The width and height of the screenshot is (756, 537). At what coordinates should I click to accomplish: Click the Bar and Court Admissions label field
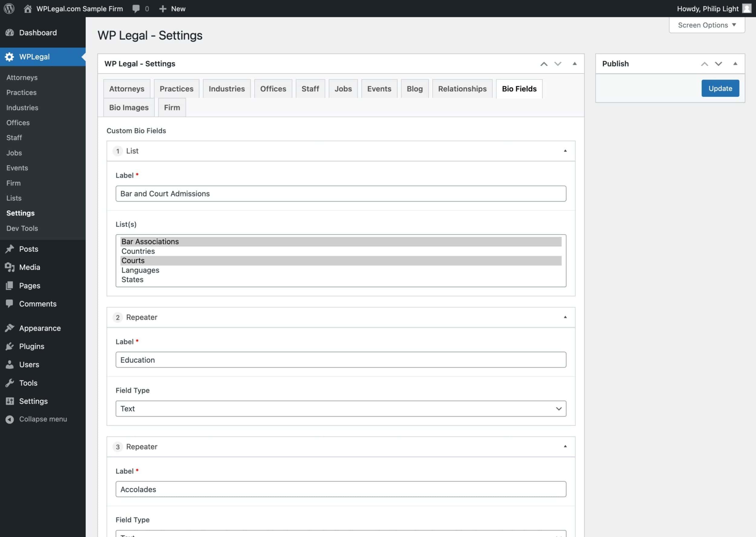341,193
